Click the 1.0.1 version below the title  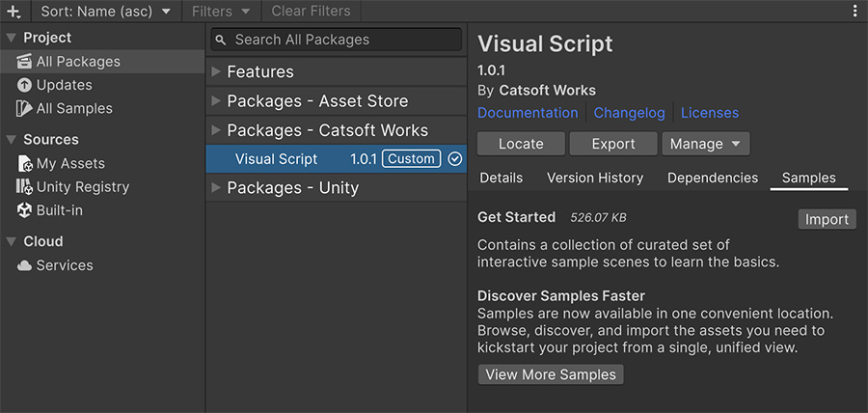pyautogui.click(x=491, y=70)
